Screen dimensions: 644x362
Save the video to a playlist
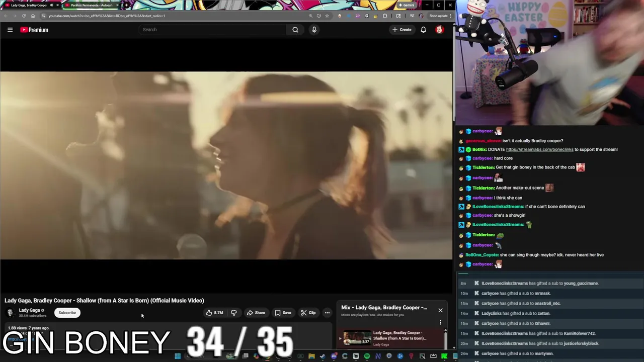click(283, 313)
